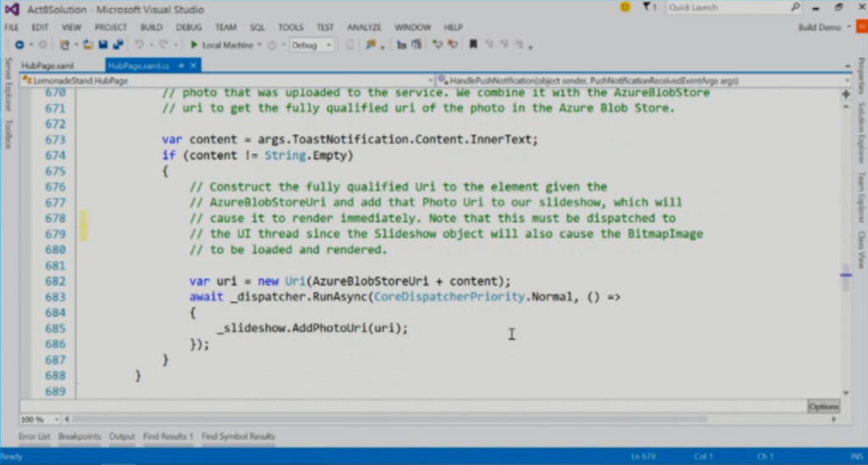Click the Comment out selected lines icon
Screen dimensions: 868x465
(437, 45)
